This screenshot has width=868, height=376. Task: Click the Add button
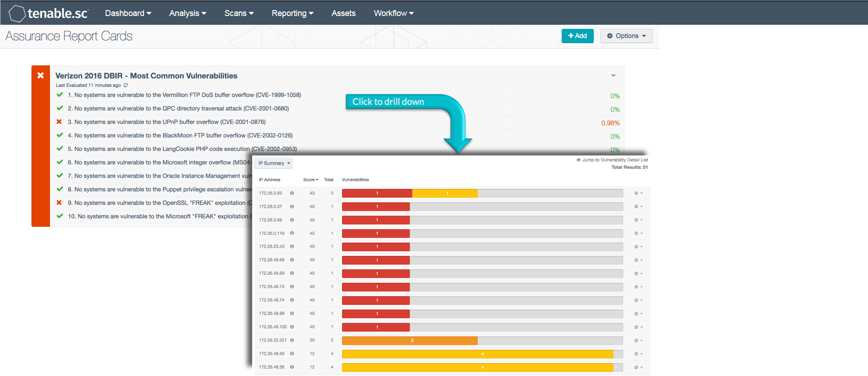pyautogui.click(x=577, y=36)
